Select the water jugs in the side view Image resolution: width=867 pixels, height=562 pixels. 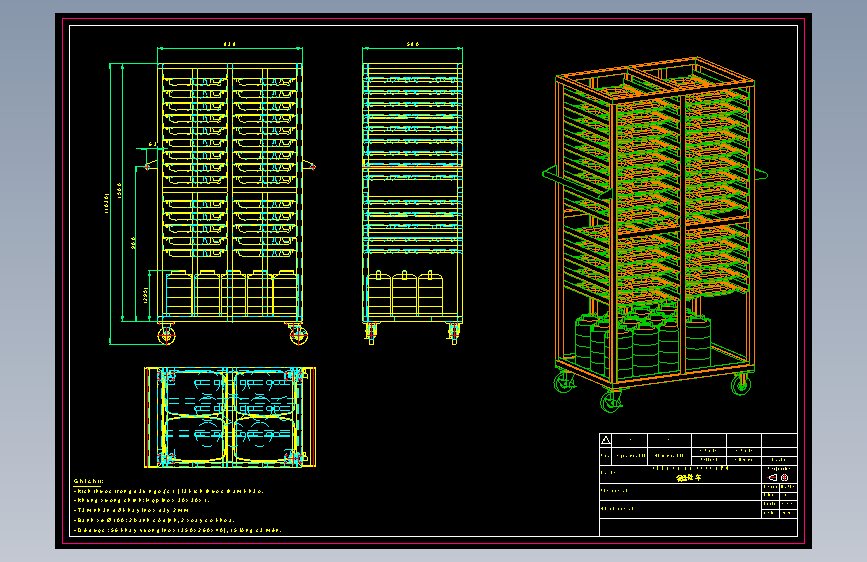[405, 294]
